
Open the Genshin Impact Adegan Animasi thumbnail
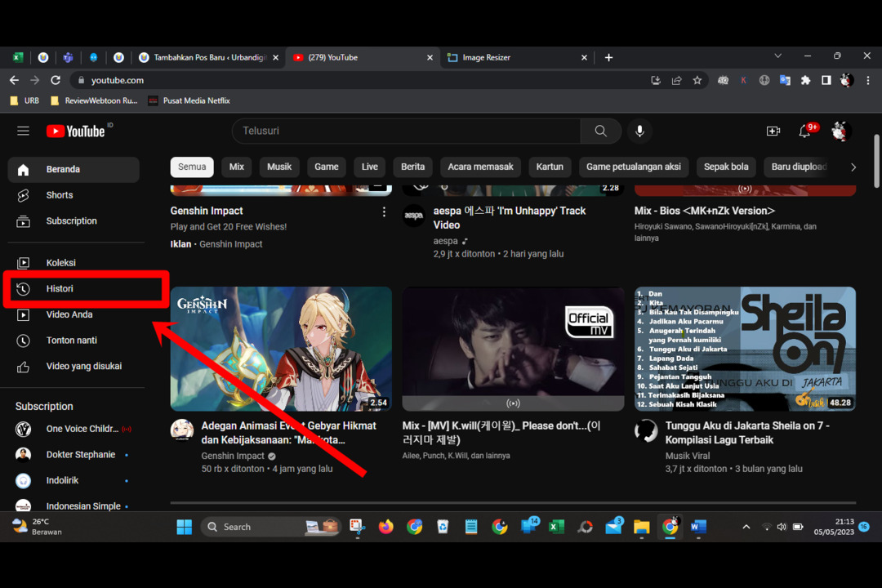click(x=281, y=349)
